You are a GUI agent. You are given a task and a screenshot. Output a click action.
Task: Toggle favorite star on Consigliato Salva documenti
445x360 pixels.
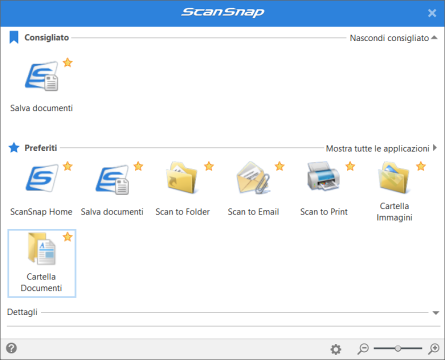tap(68, 62)
